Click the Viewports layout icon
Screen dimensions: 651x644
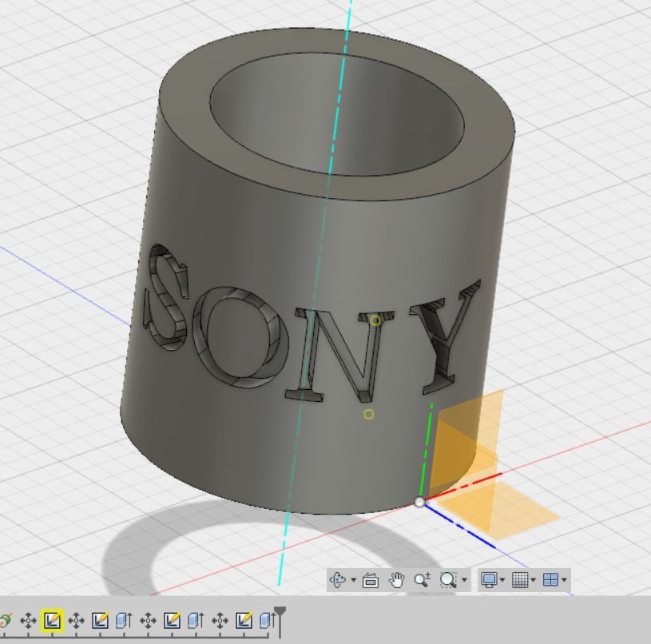tap(551, 579)
